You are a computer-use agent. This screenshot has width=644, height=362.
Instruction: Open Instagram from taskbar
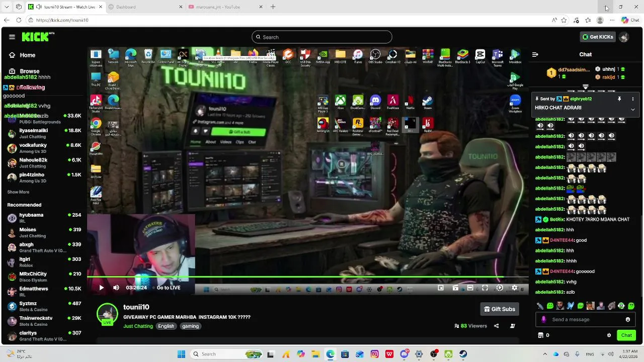pos(374,354)
